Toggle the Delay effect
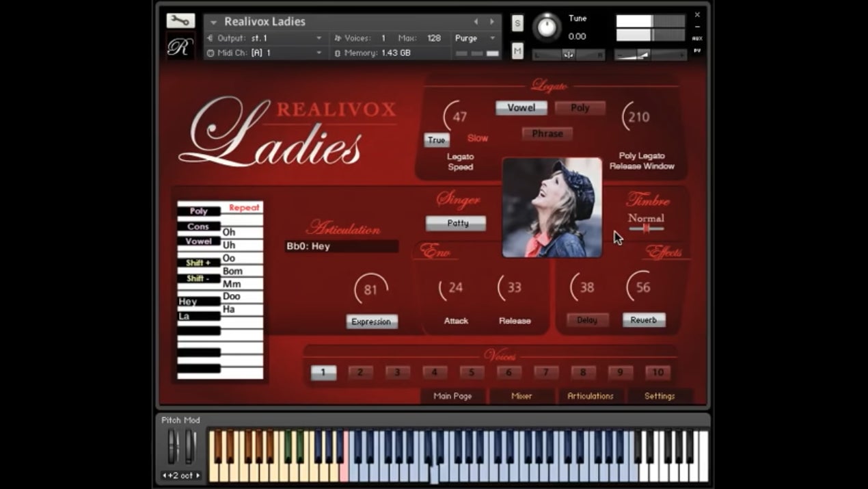 tap(587, 320)
